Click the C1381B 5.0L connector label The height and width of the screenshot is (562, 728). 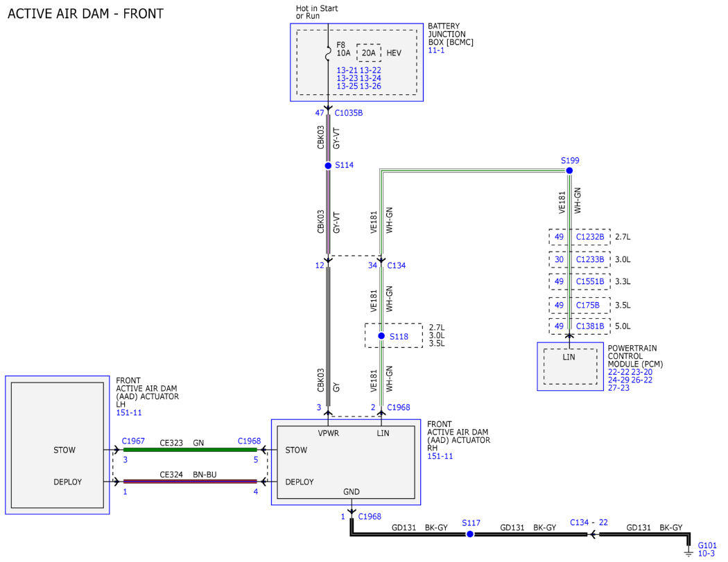pyautogui.click(x=589, y=326)
